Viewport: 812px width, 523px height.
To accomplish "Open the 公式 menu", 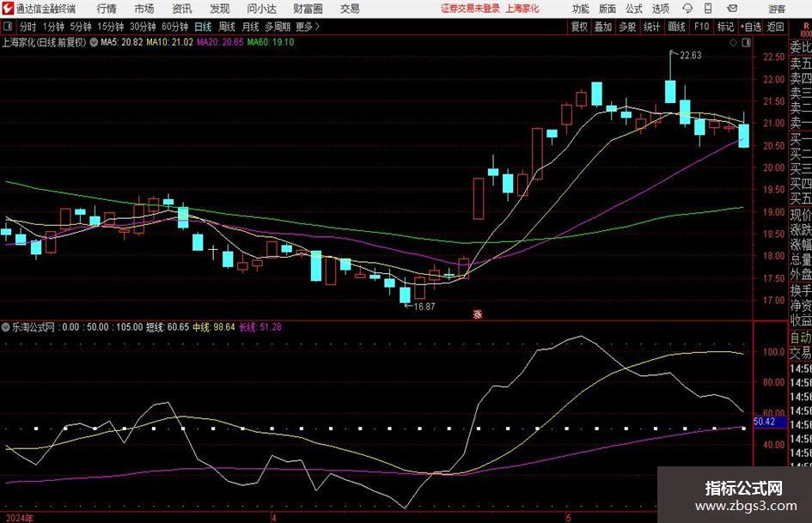I will click(x=634, y=9).
